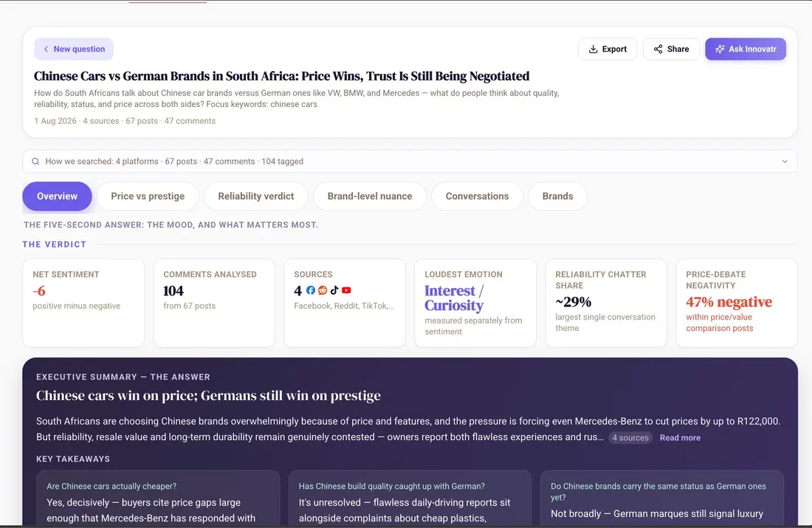Share this report
The image size is (812, 528).
pos(670,49)
